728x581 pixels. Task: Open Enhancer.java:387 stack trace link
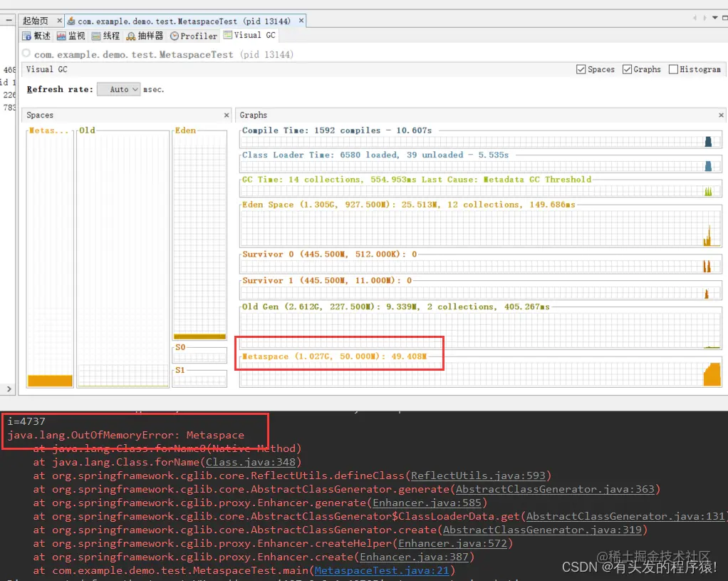(x=414, y=556)
